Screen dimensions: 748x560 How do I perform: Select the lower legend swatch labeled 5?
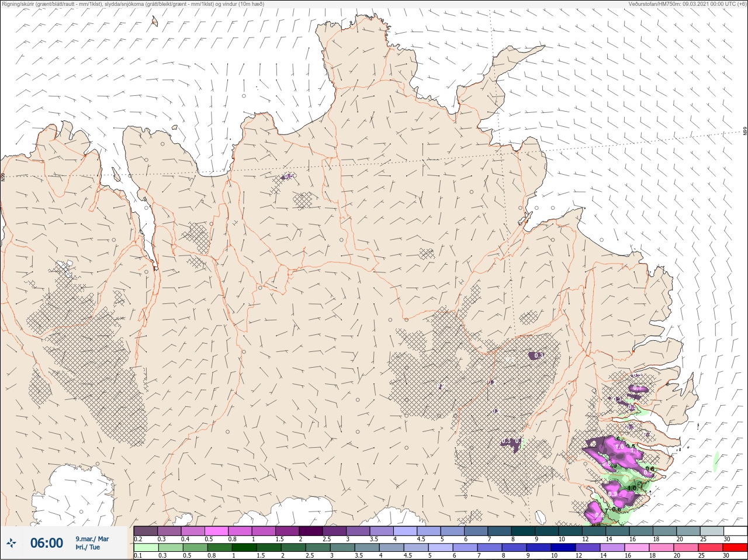tap(440, 548)
